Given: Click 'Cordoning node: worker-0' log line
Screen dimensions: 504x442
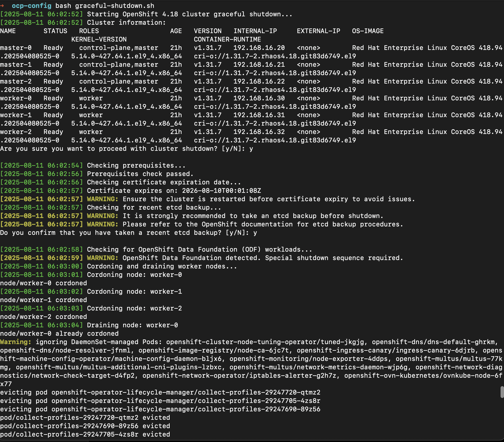Looking at the screenshot, I should 91,275.
